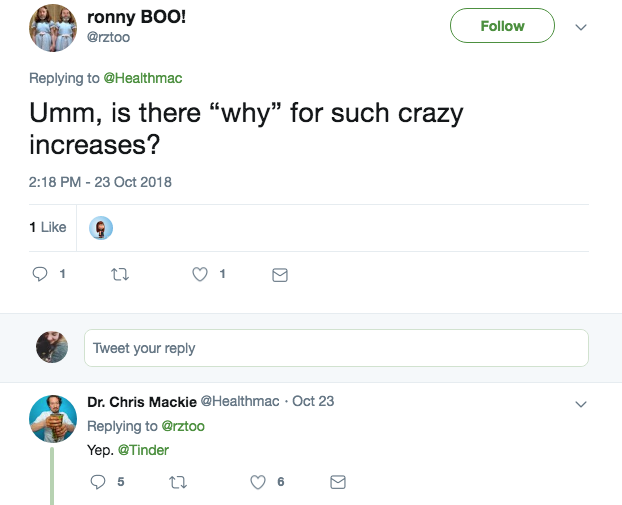Open Dr. Chris Mackie's profile avatar
The image size is (622, 505).
pos(53,418)
